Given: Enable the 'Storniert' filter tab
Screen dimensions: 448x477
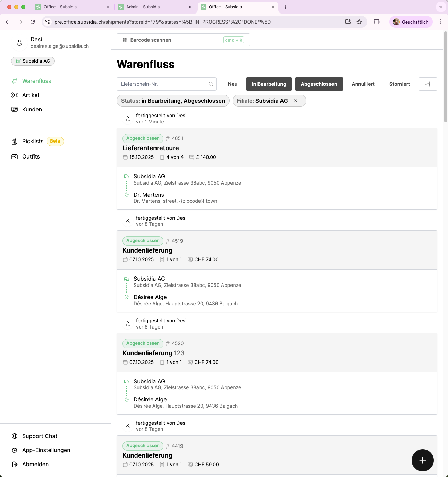Looking at the screenshot, I should pos(399,84).
